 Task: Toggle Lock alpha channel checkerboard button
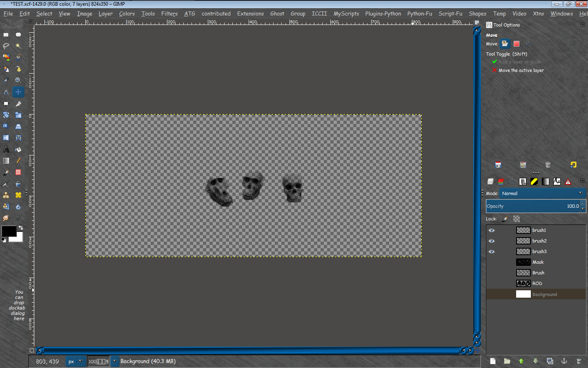click(517, 219)
